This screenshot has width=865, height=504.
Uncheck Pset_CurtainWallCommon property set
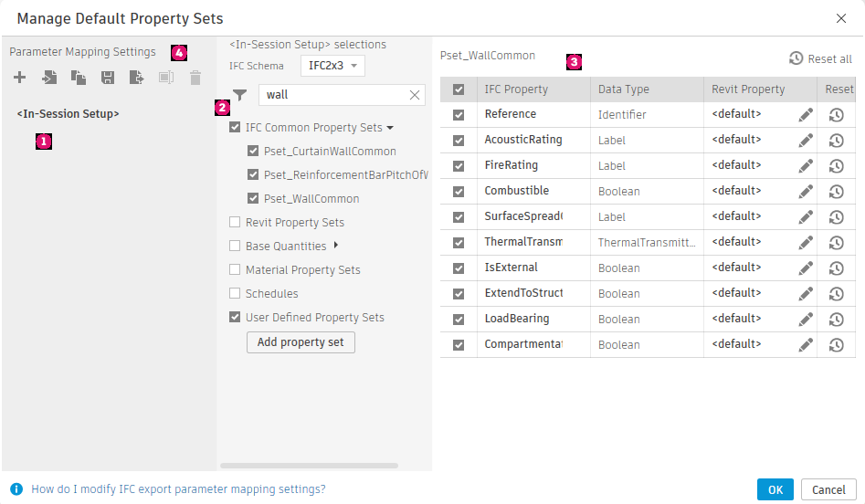point(253,152)
